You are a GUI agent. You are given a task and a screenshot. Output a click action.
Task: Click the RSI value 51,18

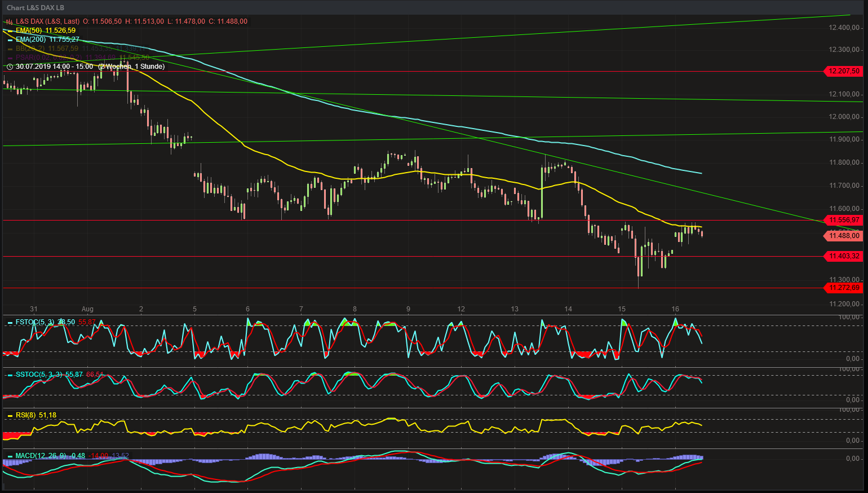(x=47, y=415)
